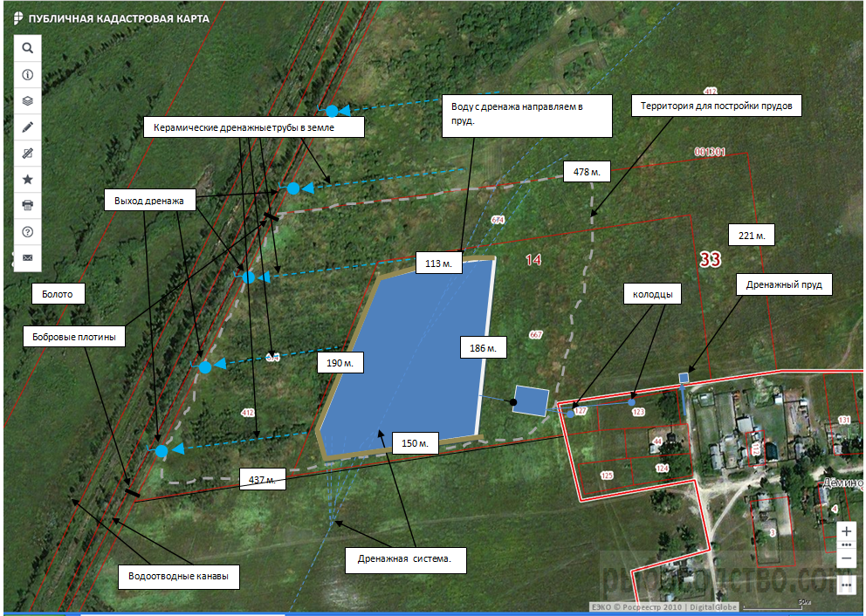The height and width of the screenshot is (616, 866).
Task: Click the Публичная кадастровая карта title
Action: click(x=118, y=18)
